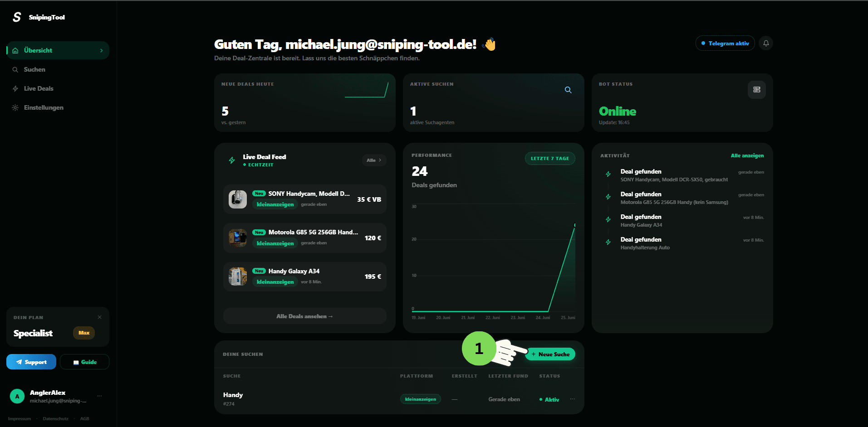Click lightning icon of Motorola G85 activity
The width and height of the screenshot is (868, 427).
coord(608,197)
